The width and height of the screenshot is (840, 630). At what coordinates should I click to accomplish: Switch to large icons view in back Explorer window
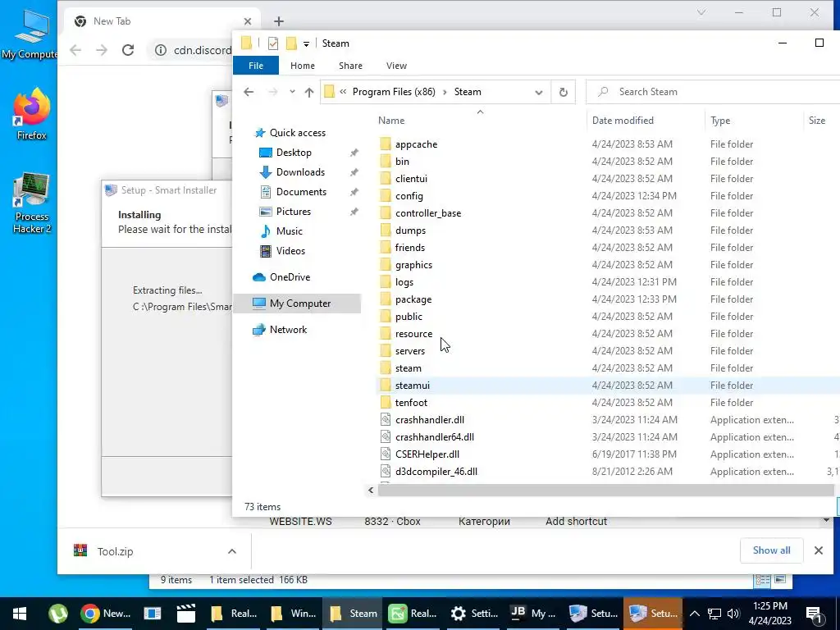click(x=781, y=580)
